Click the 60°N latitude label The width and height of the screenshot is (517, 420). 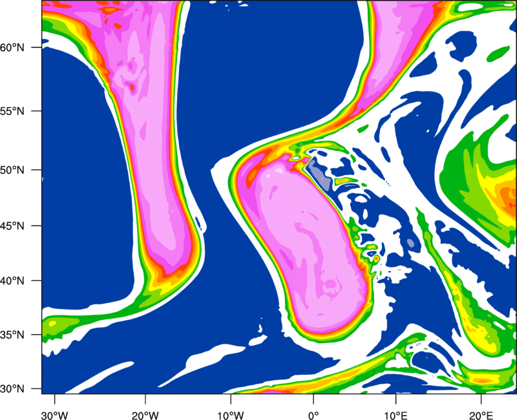point(12,48)
